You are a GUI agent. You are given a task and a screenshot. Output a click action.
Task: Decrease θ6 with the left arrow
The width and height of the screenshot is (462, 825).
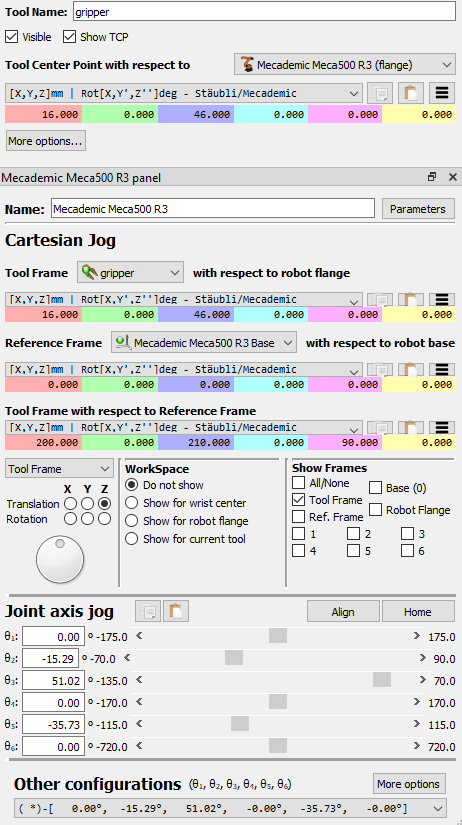tap(139, 746)
